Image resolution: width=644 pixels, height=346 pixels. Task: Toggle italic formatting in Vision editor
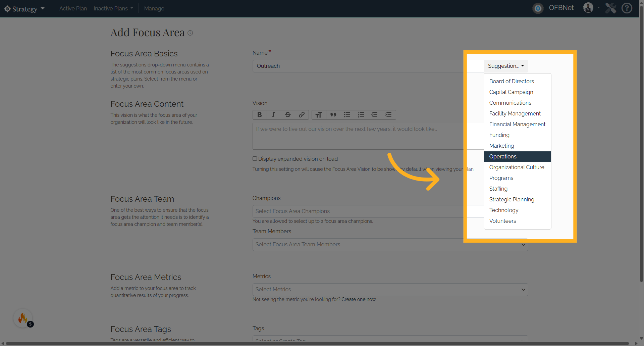click(274, 115)
